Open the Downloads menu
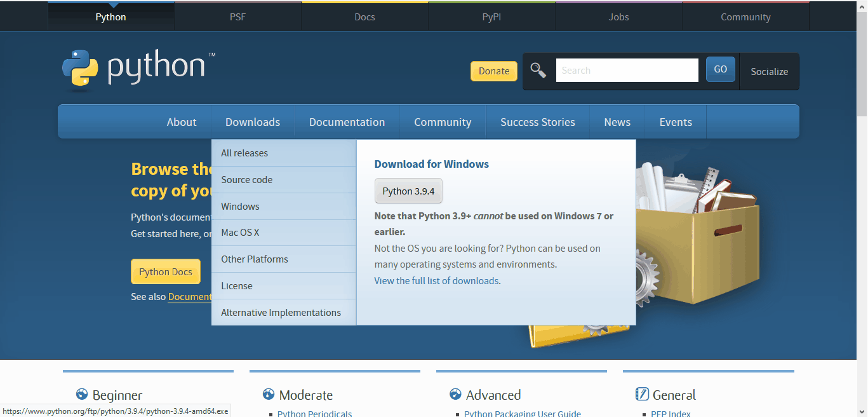Screen dimensions: 868x417 pos(253,122)
